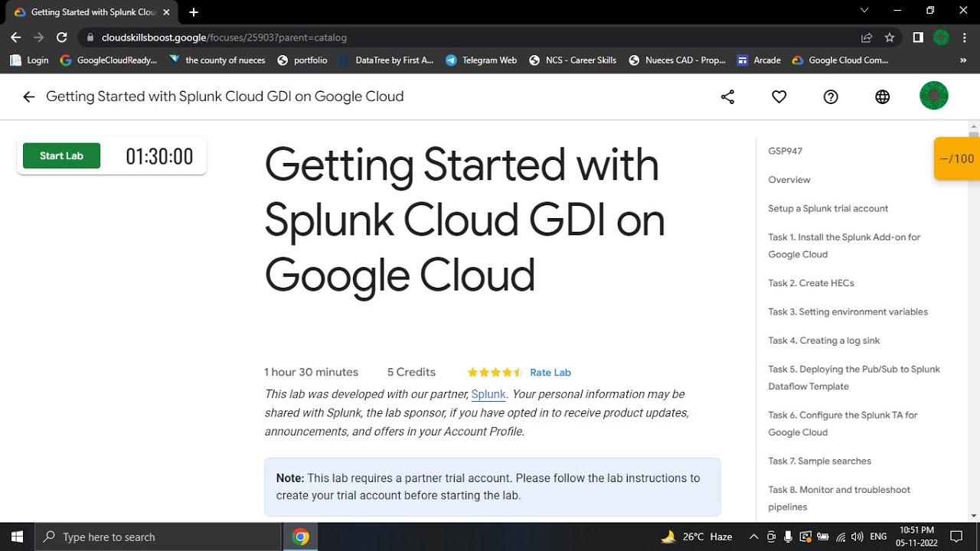Open Wi-Fi network tray icon
The height and width of the screenshot is (551, 980).
click(x=841, y=536)
